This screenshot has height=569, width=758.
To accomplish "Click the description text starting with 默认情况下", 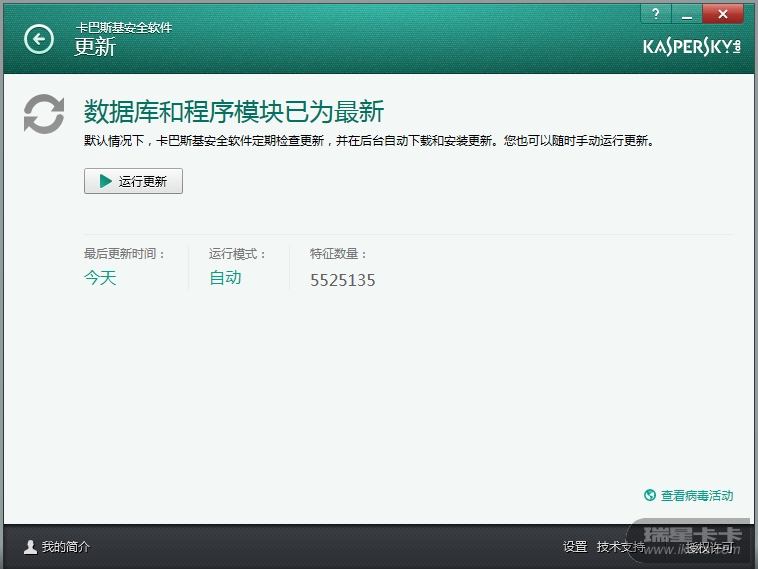I will [x=369, y=141].
